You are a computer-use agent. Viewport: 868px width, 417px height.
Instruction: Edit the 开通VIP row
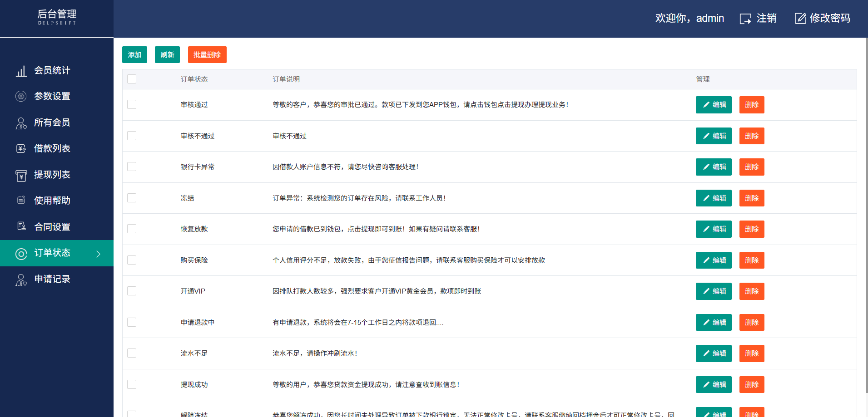[714, 291]
